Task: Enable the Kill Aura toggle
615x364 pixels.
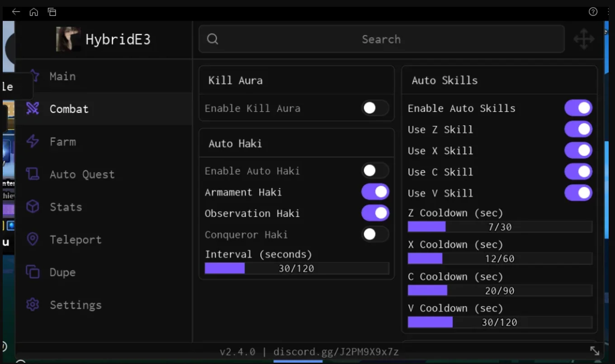Action: pyautogui.click(x=375, y=108)
